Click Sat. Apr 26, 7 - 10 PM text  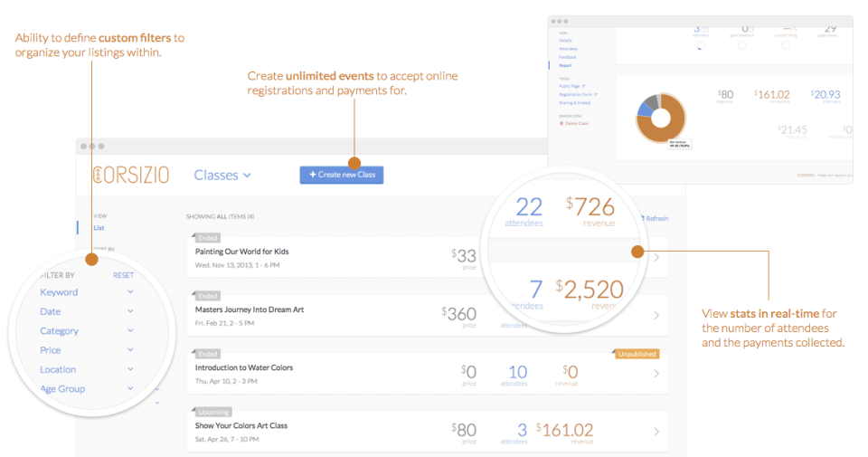pyautogui.click(x=227, y=439)
